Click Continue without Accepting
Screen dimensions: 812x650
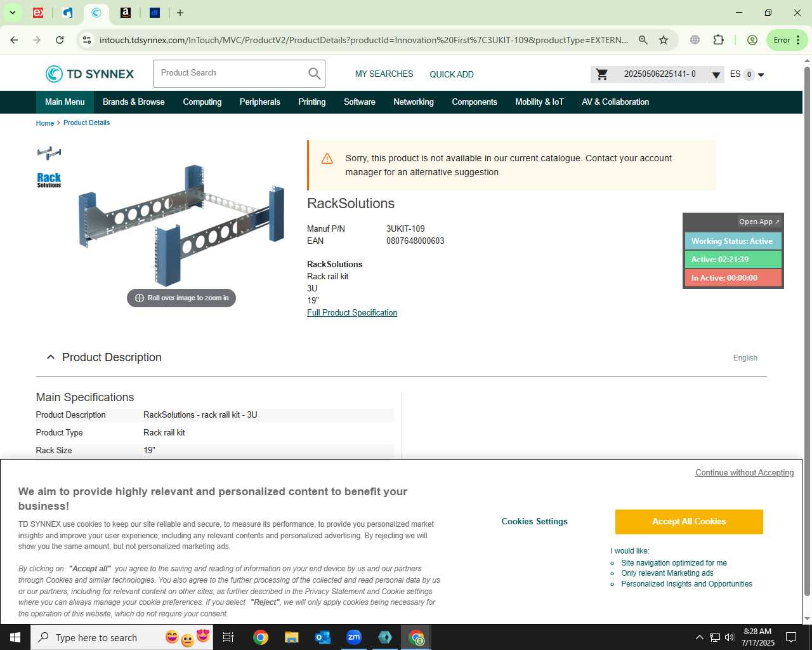744,473
